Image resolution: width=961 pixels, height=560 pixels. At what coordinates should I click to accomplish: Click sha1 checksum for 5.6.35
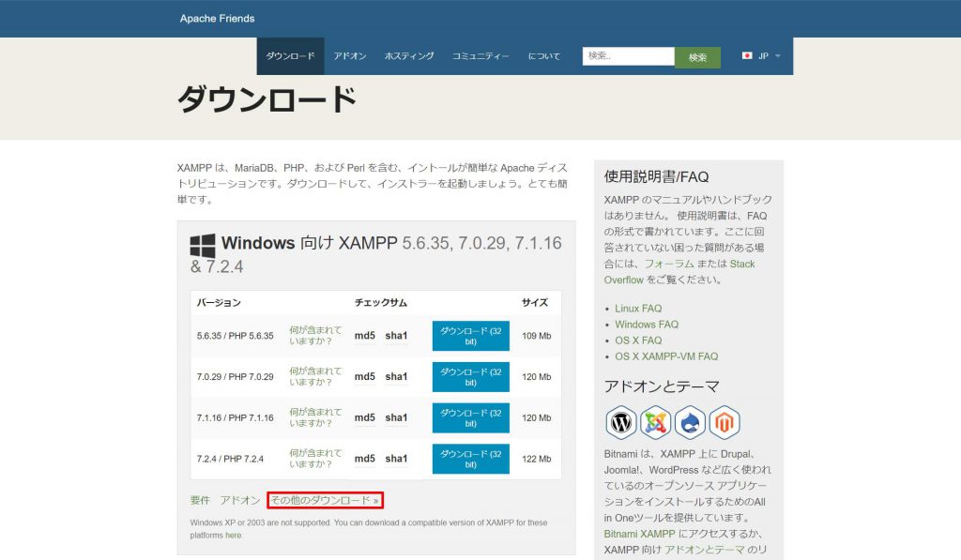coord(396,336)
